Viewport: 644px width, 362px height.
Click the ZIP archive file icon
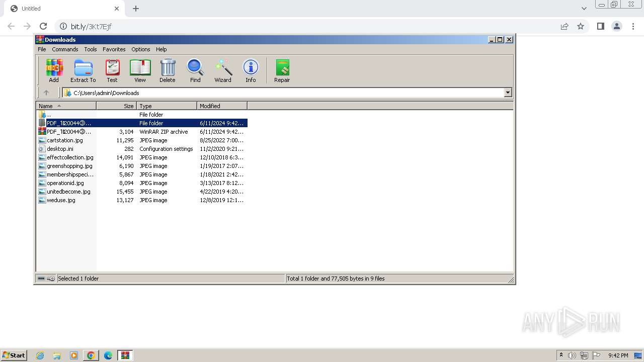tap(42, 132)
